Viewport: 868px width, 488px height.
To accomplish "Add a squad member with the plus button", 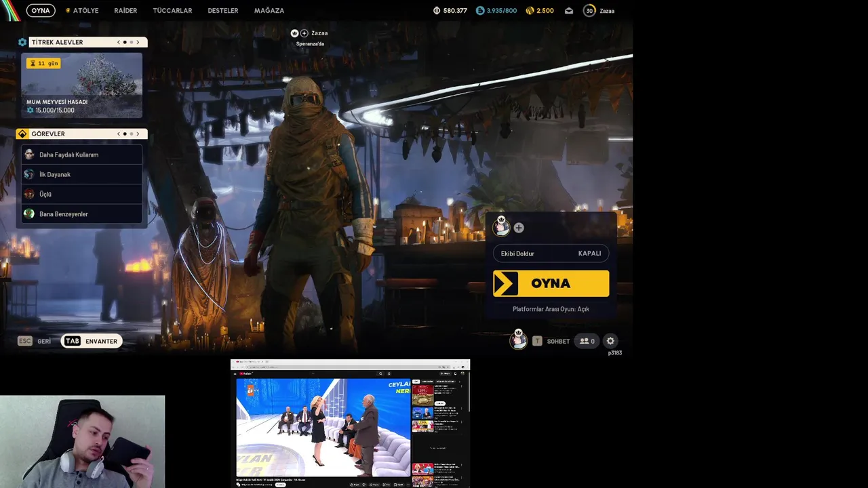I will pyautogui.click(x=519, y=228).
